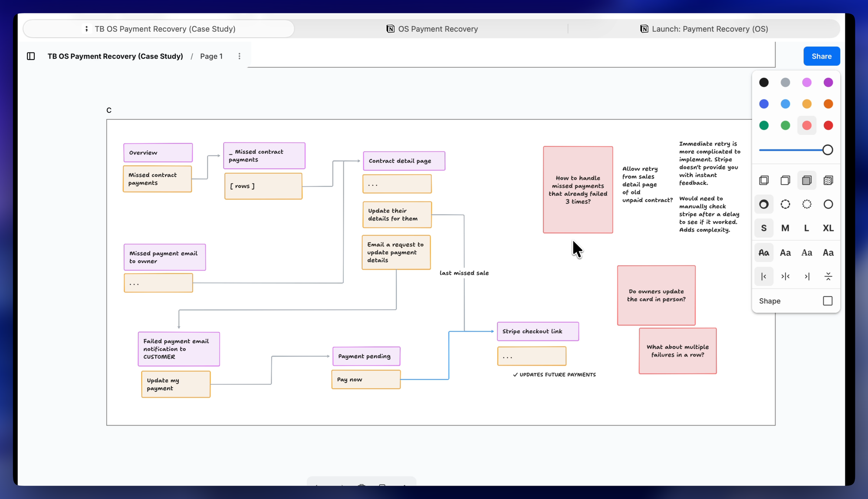Open the Shape type dropdown
Viewport: 868px width, 499px height.
tap(827, 301)
